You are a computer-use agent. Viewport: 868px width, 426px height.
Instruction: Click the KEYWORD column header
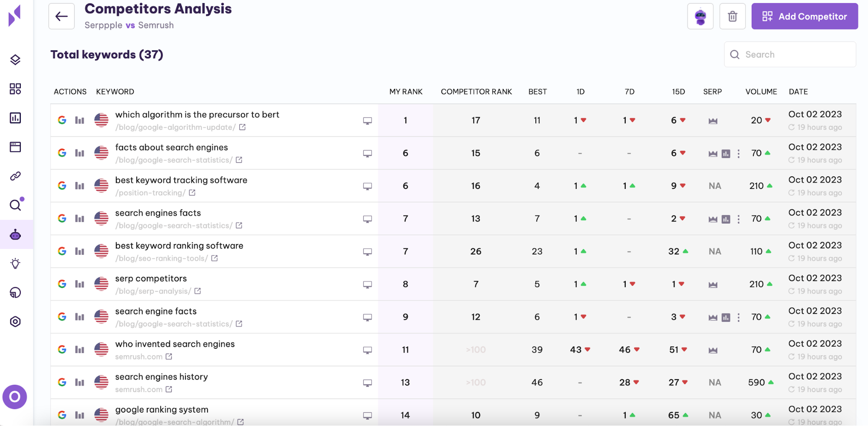click(x=115, y=92)
